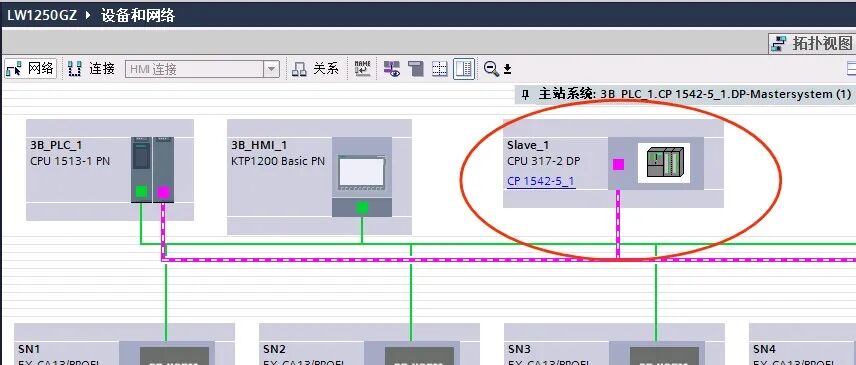This screenshot has width=856, height=365.
Task: Toggle the show addresses eye icon
Action: (391, 69)
